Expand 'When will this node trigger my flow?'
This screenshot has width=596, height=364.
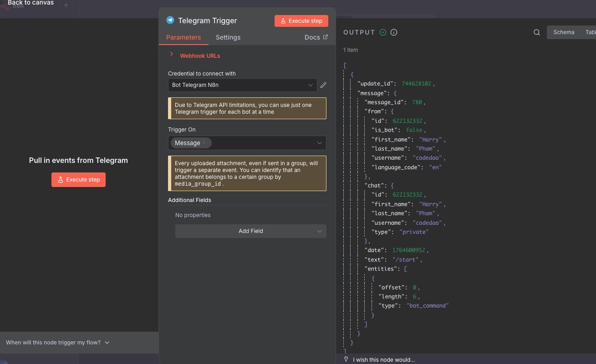click(58, 343)
